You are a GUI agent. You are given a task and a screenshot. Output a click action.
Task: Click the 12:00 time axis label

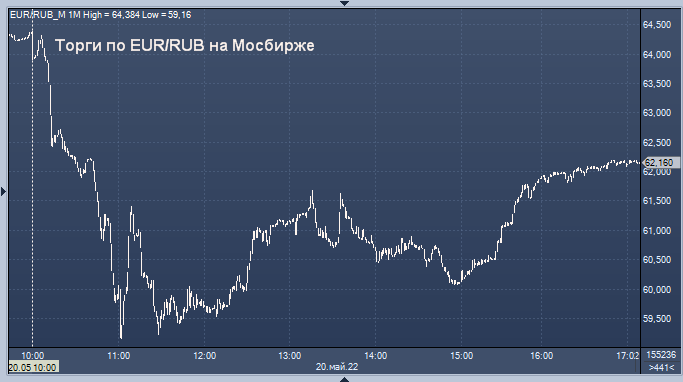205,356
